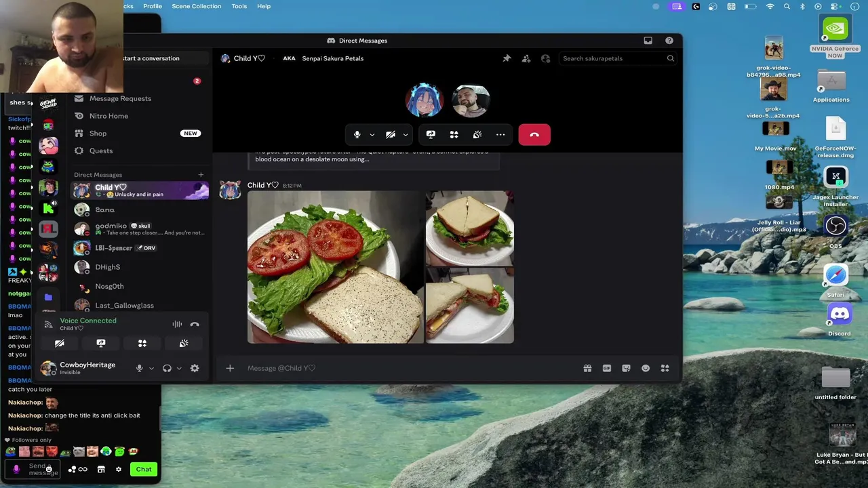The image size is (868, 488).
Task: Open apps launcher in message bar
Action: (x=665, y=368)
